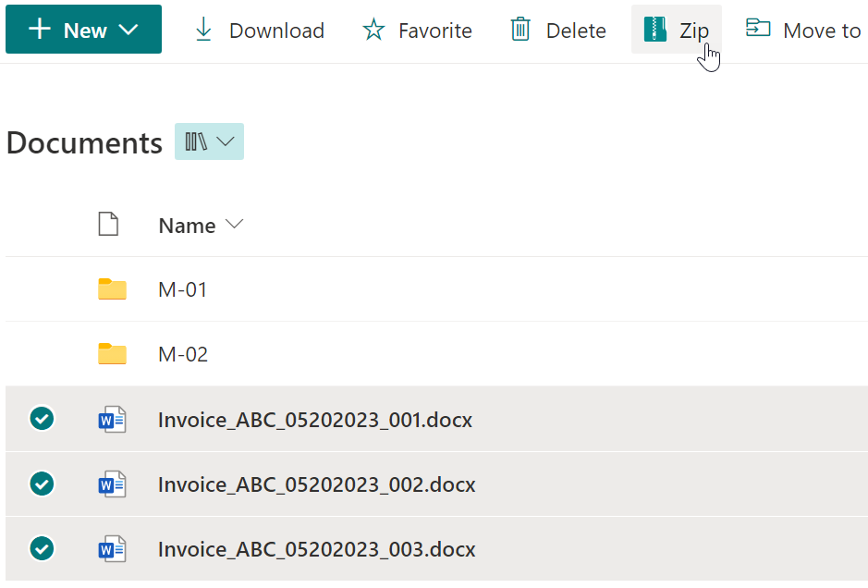Untick the Invoice_ABC_05202023_003.docx checkmark

(x=42, y=548)
